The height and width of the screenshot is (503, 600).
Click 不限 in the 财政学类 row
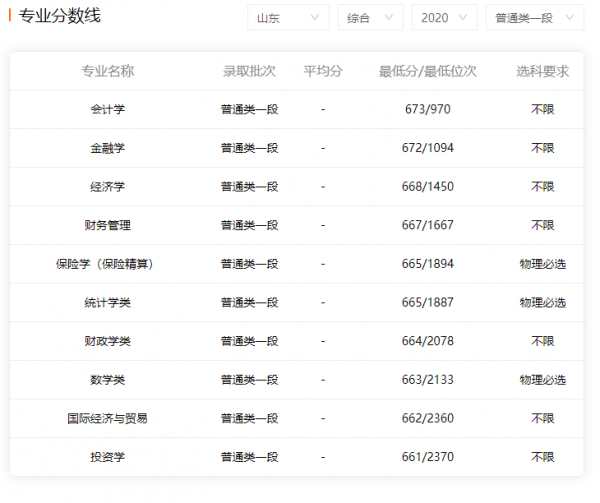pos(542,341)
